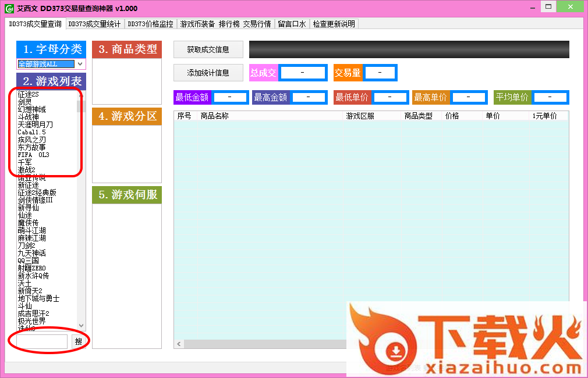Click the 获取成交信息 button
588x378 pixels.
(208, 49)
